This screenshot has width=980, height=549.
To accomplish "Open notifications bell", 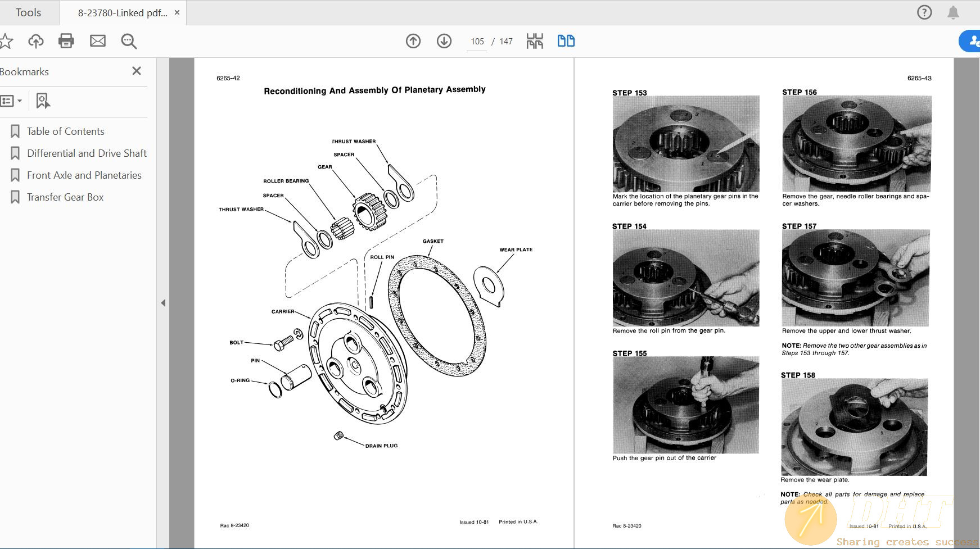I will click(953, 12).
